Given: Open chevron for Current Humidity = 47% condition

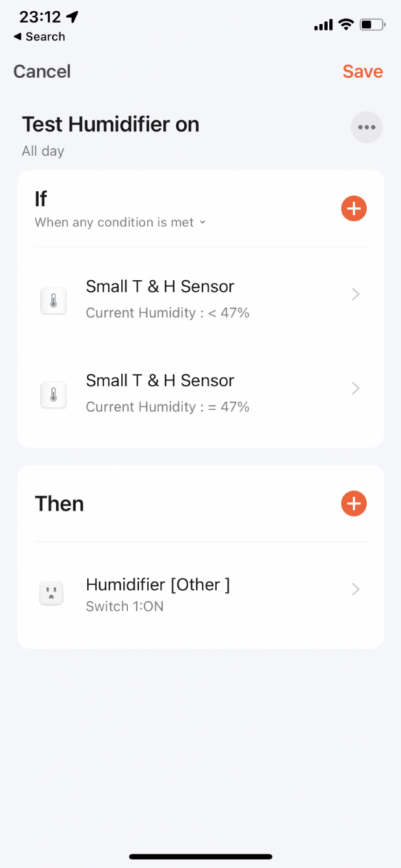Looking at the screenshot, I should (x=355, y=388).
